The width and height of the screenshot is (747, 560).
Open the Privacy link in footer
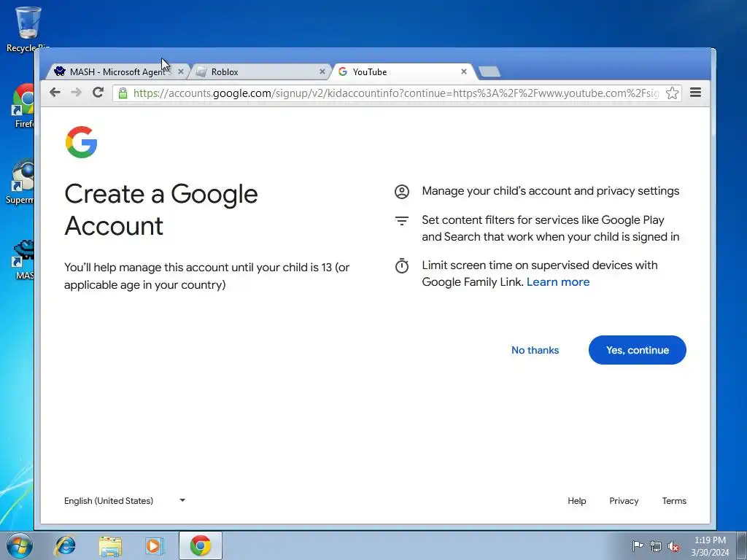click(x=624, y=500)
